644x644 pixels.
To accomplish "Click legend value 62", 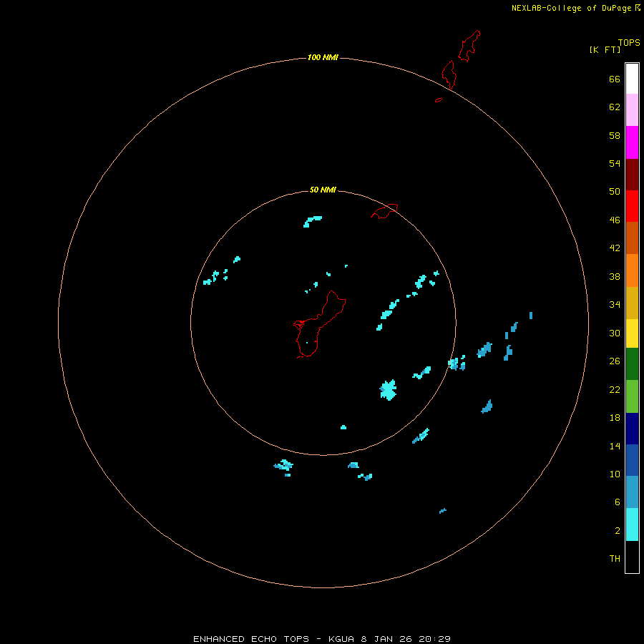I will click(615, 107).
